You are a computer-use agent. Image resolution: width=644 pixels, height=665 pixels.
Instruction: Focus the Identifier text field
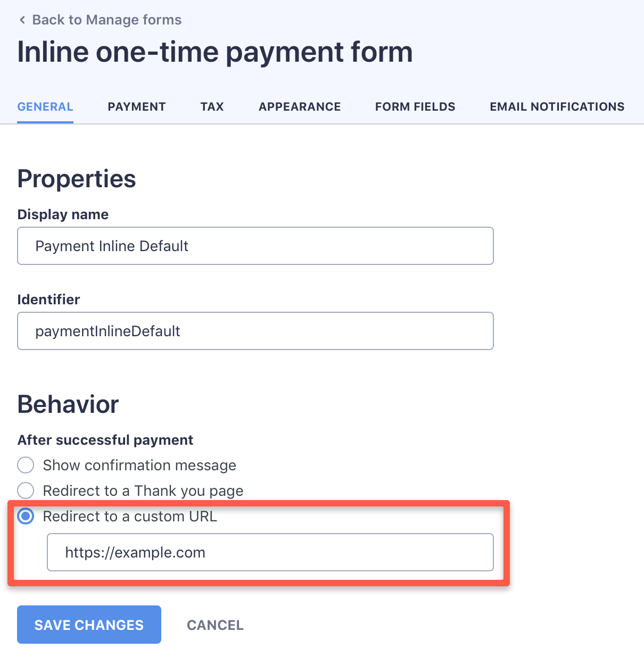[x=255, y=331]
